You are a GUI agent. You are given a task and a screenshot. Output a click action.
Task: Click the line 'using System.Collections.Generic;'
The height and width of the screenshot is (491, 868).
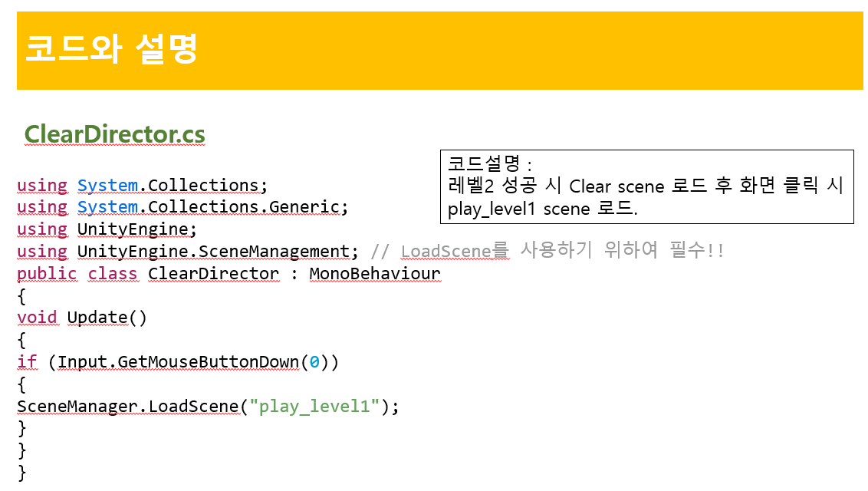pyautogui.click(x=182, y=208)
